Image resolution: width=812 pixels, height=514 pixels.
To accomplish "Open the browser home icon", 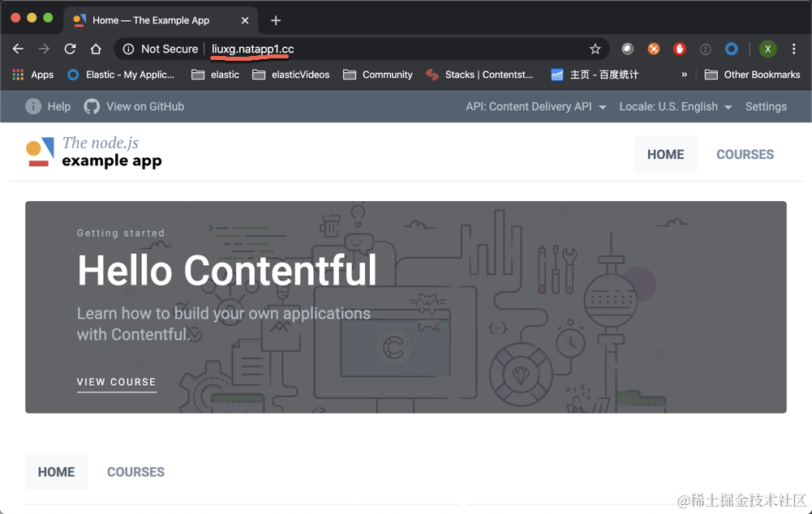I will [96, 49].
